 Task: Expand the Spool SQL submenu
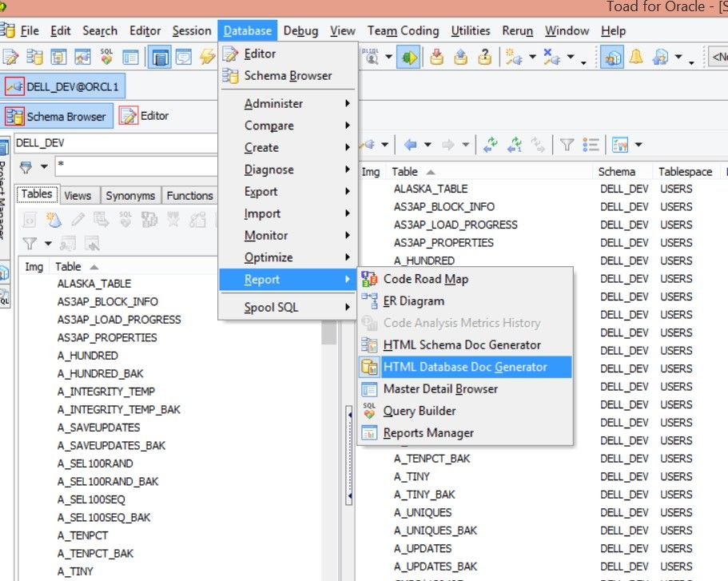(x=288, y=307)
